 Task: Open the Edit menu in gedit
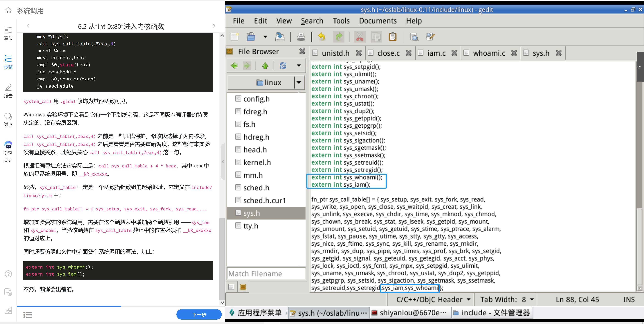261,21
